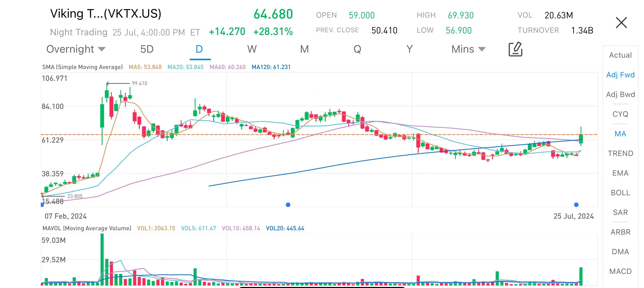
Task: Open MAVOL (Moving Average Volume) settings label
Action: [x=87, y=228]
